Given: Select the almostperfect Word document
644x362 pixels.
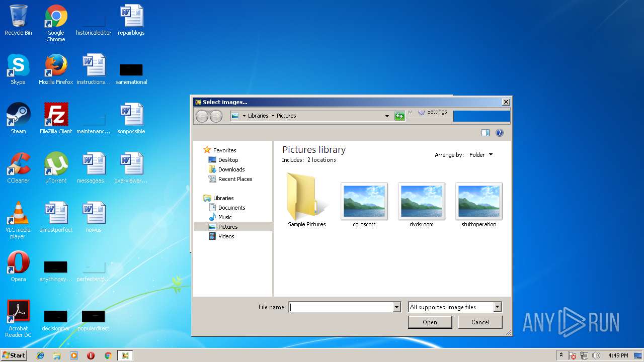Looking at the screenshot, I should click(x=56, y=217).
